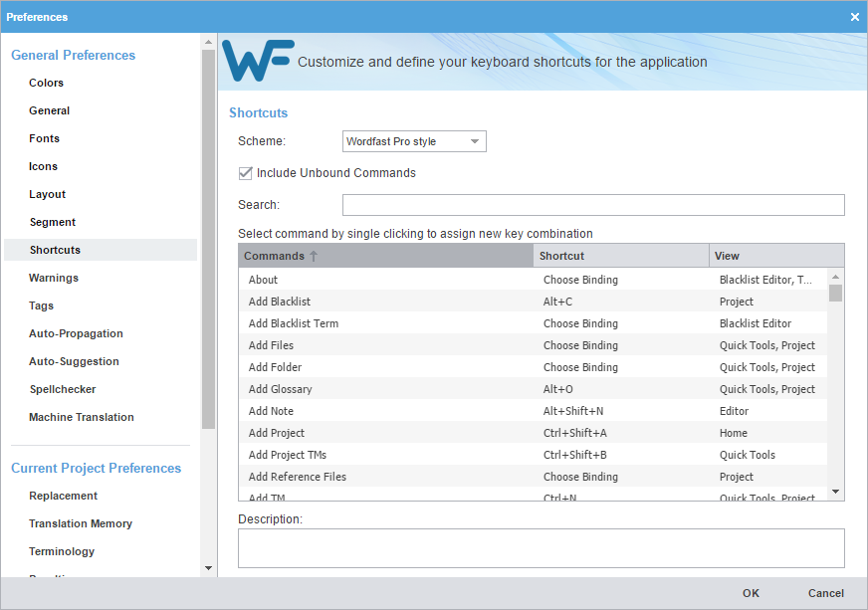Open Layout preferences
This screenshot has width=868, height=610.
[47, 194]
